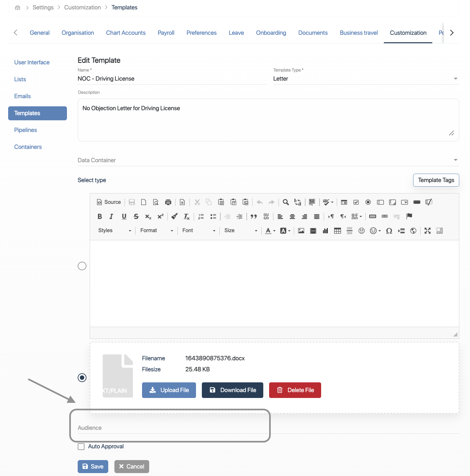Click the Underline formatting icon

tap(124, 217)
